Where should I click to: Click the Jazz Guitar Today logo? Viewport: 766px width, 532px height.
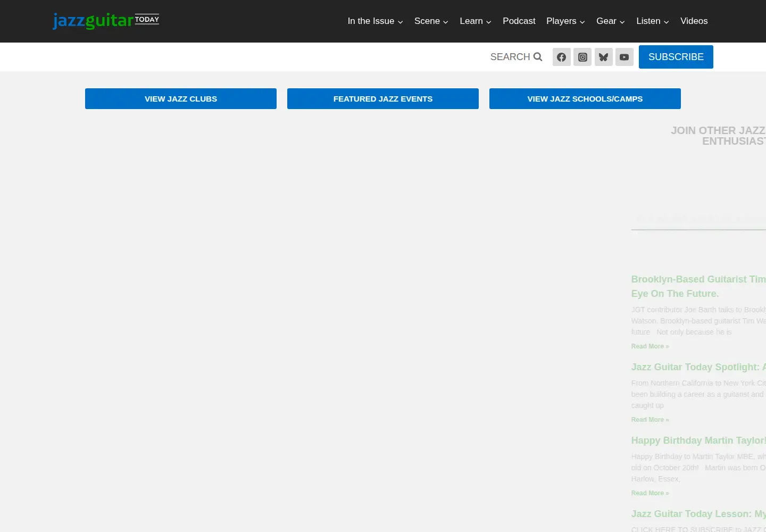tap(106, 21)
